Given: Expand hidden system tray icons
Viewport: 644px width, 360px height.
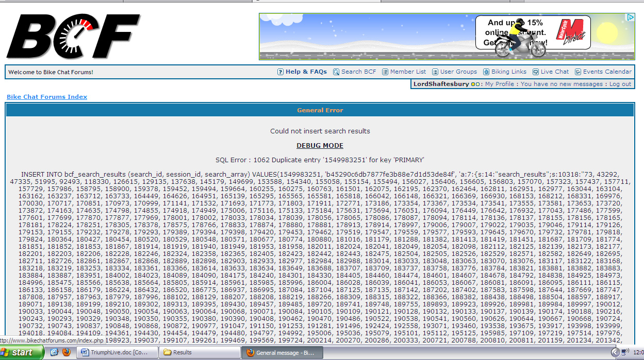Looking at the screenshot, I should coord(616,352).
